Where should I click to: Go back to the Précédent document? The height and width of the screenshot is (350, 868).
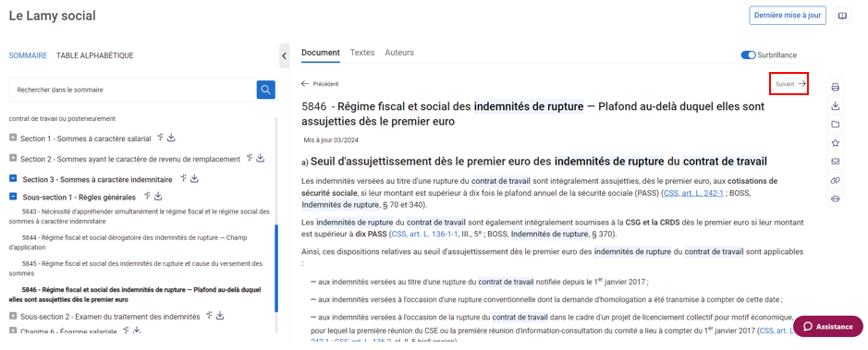[x=320, y=84]
